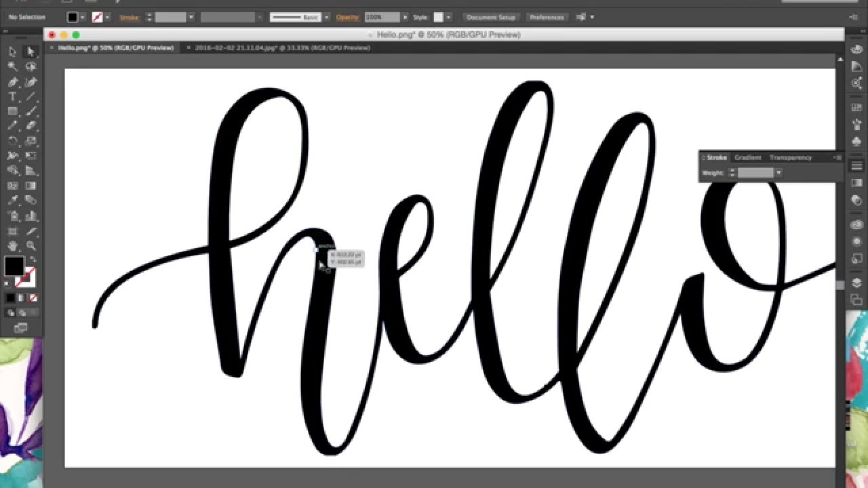Select the Hand tool
The image size is (868, 488).
[x=12, y=246]
